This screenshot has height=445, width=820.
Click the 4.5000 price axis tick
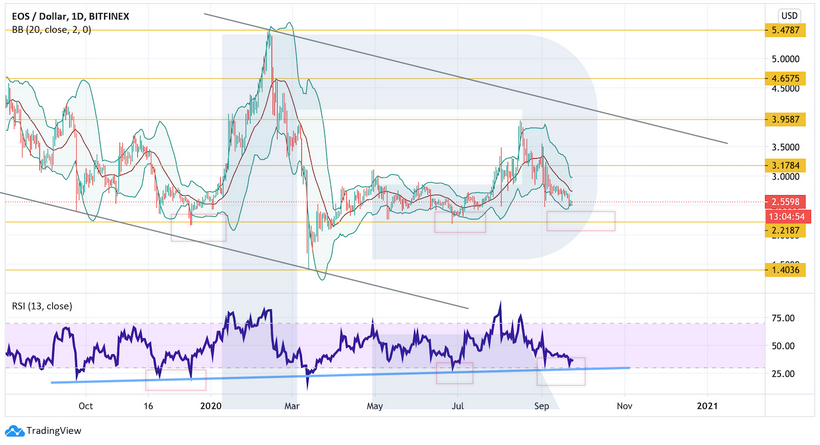tap(785, 89)
